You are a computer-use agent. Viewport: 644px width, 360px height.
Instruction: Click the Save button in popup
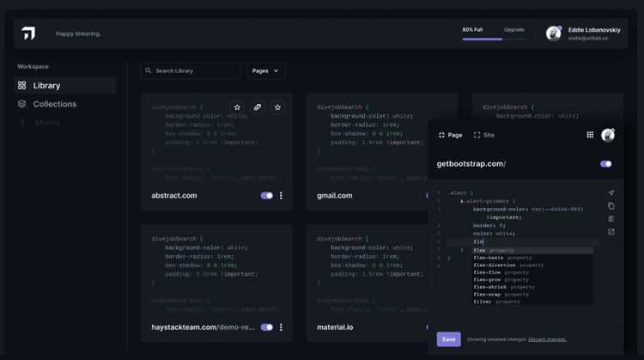pyautogui.click(x=448, y=339)
